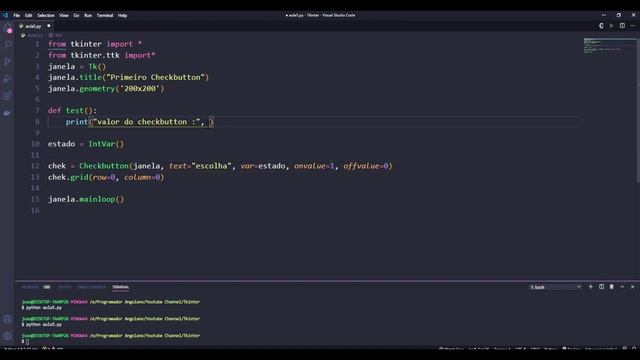Click 'valor do checkbutton :' string
640x360 pixels.
pos(147,122)
